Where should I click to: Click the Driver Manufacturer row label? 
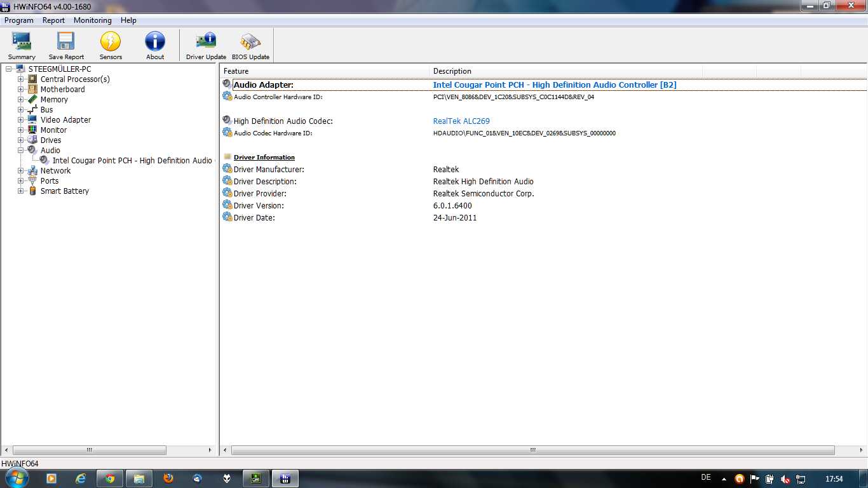[x=269, y=169]
